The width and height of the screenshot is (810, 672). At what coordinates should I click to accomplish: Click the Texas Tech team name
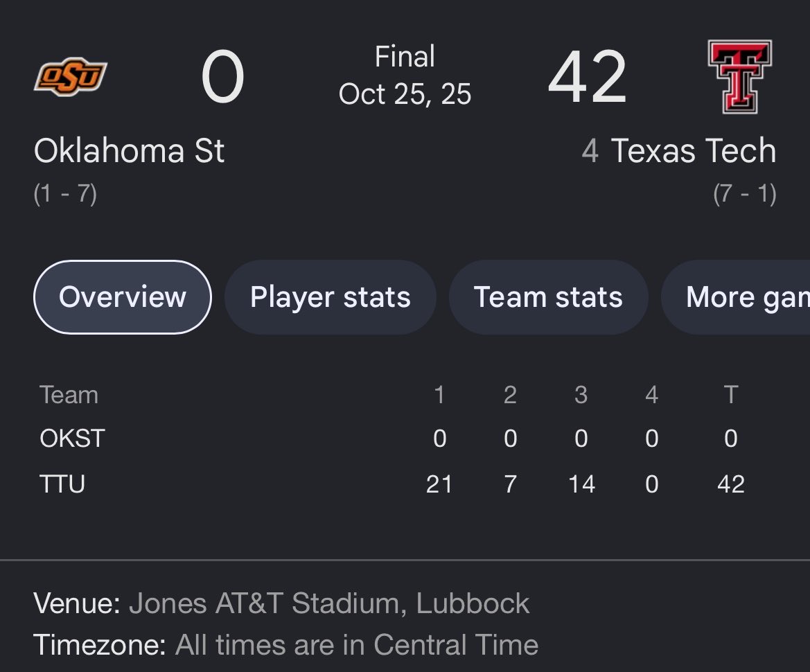tap(694, 151)
